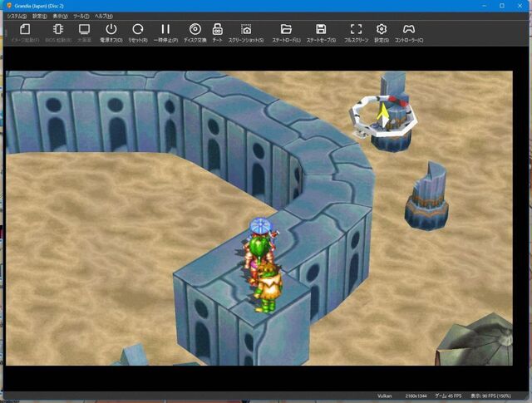Minimize the DuckStation window
532x403 pixels.
[485, 6]
